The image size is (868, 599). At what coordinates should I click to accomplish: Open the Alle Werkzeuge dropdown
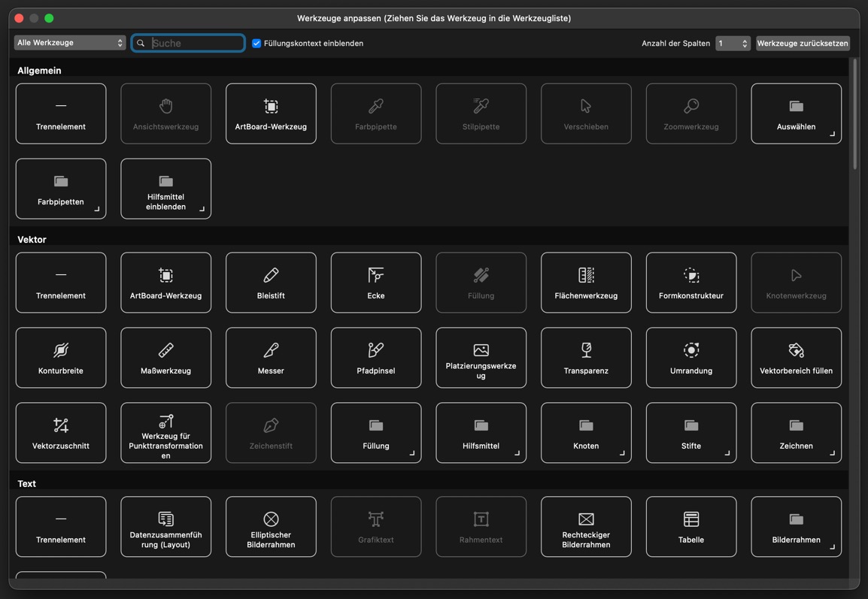[x=69, y=43]
